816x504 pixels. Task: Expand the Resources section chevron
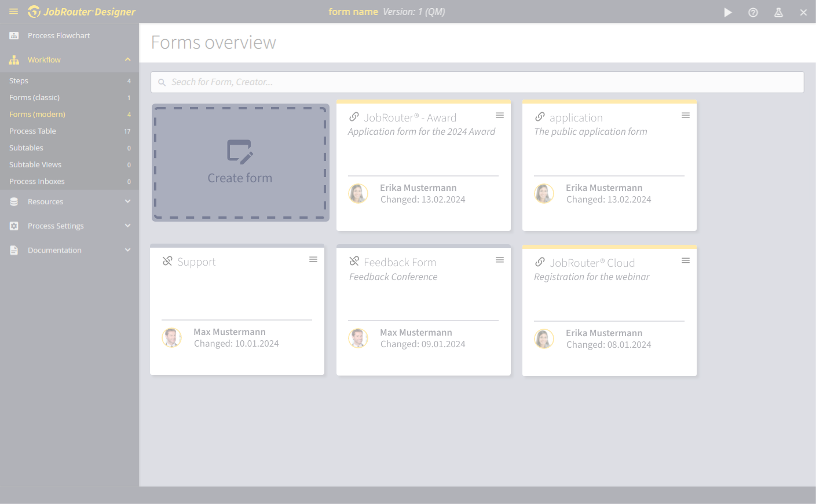tap(128, 201)
